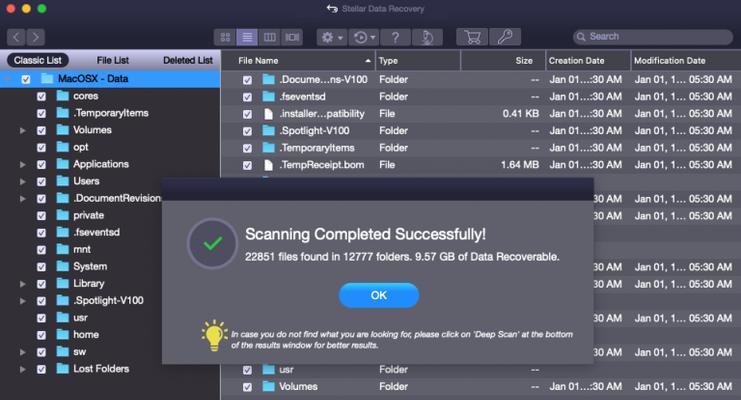
Task: Switch to cover flow view
Action: (x=292, y=37)
